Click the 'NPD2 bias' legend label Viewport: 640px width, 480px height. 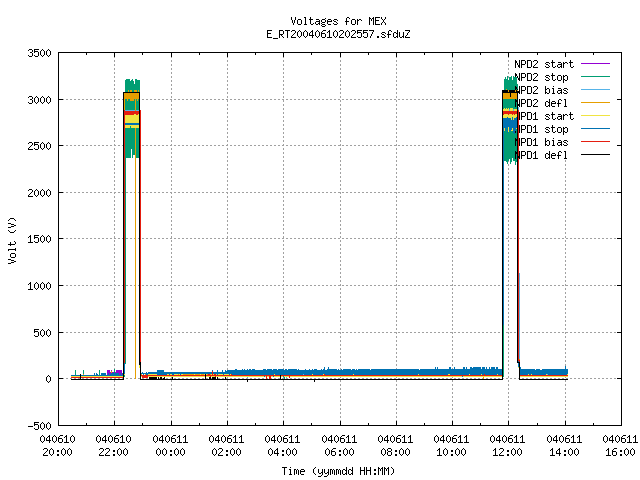coord(541,90)
